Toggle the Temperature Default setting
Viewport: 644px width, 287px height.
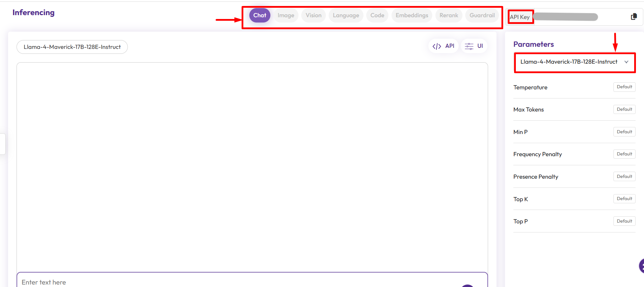624,87
